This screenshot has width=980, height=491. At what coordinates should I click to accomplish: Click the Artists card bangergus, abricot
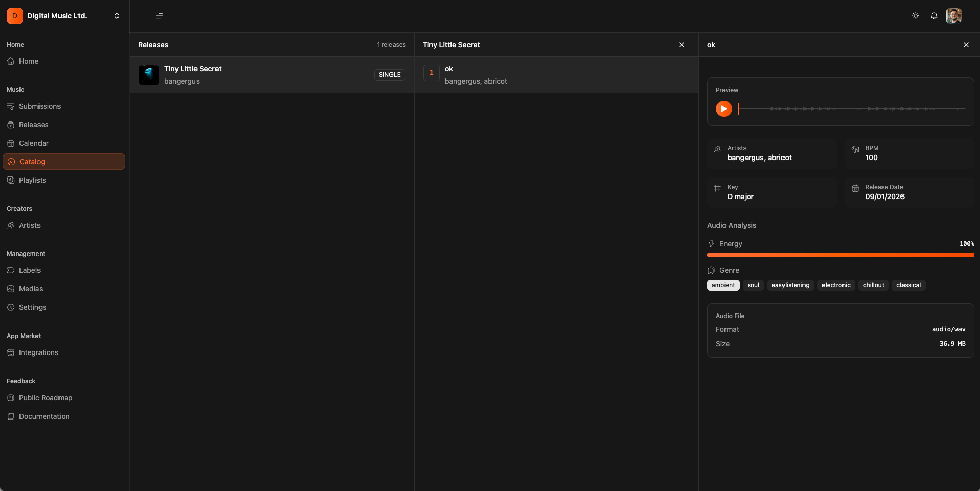[x=772, y=153]
